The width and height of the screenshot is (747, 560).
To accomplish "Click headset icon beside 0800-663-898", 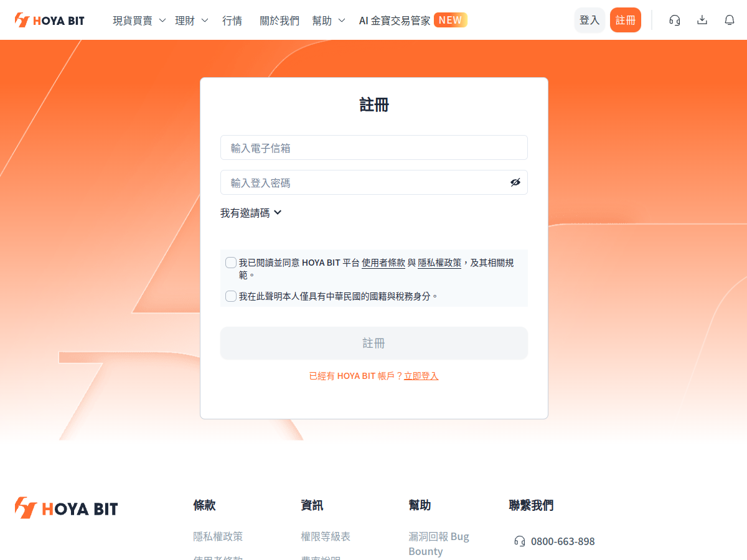I will (x=520, y=541).
